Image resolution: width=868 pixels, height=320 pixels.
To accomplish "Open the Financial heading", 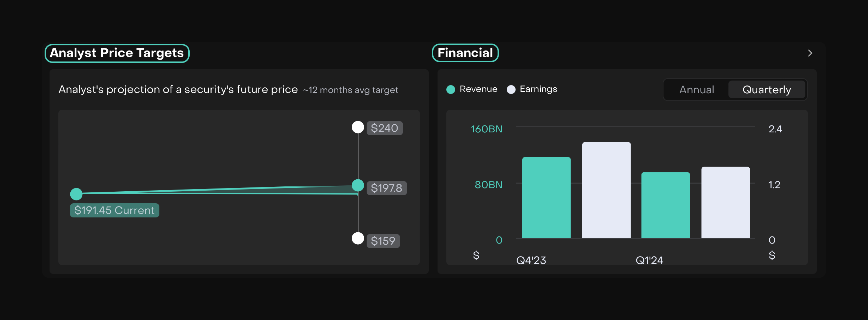I will tap(465, 53).
